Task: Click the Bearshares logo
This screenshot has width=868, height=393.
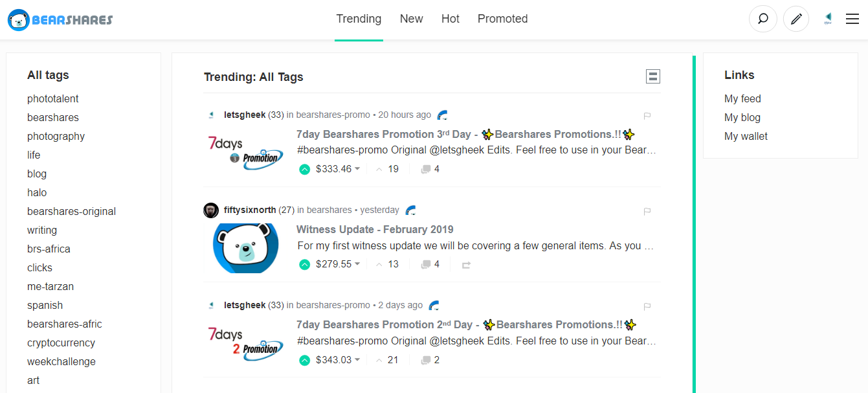Action: [58, 19]
